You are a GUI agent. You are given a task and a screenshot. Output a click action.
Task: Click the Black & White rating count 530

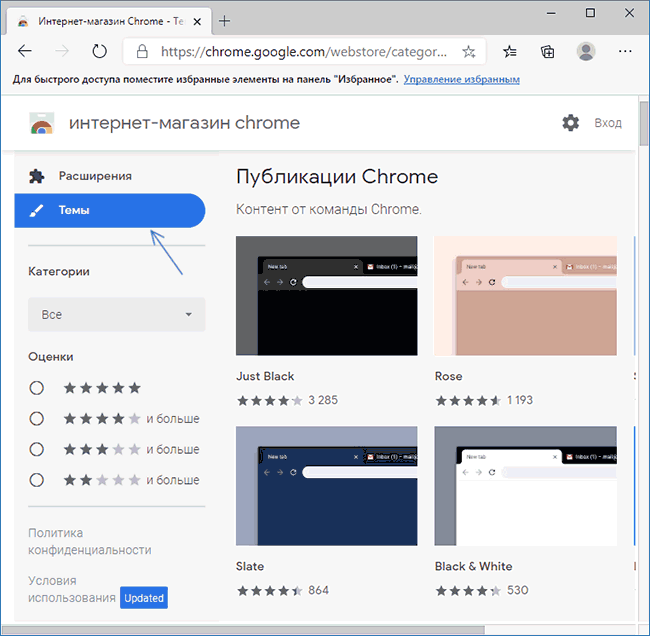click(518, 590)
